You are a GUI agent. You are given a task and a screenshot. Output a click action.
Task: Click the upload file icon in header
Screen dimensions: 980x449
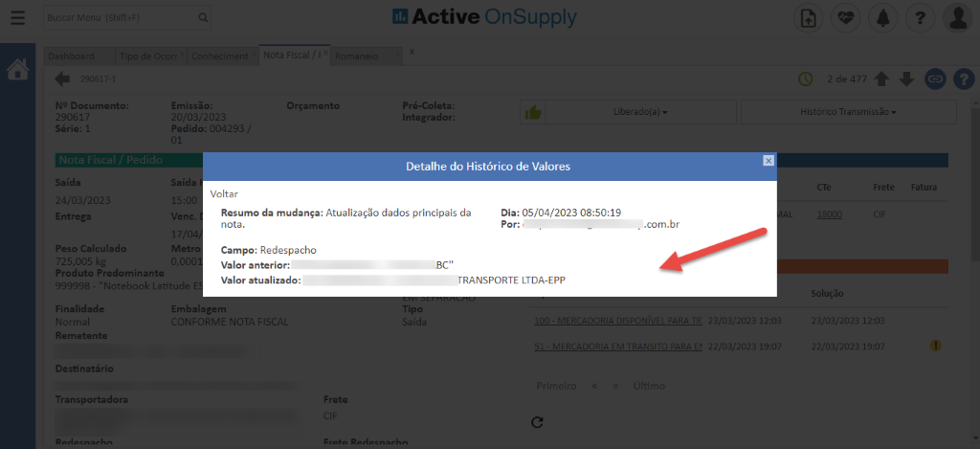click(809, 17)
